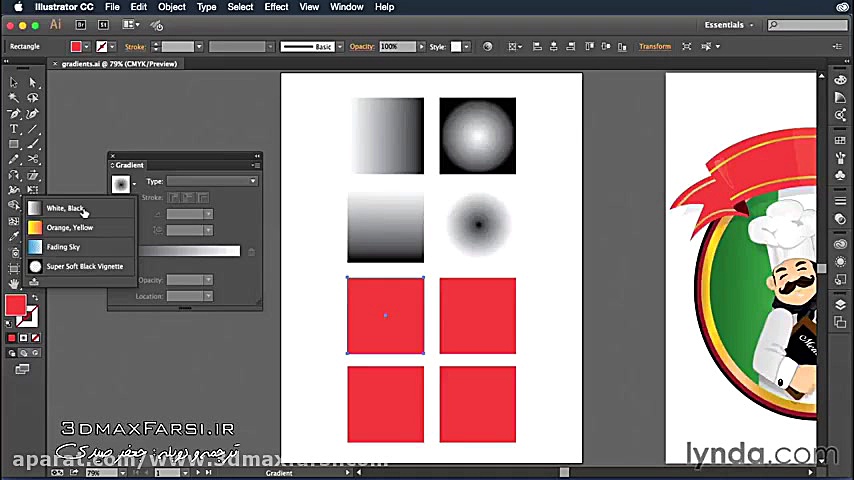Select the Paintbrush tool
854x480 pixels.
pyautogui.click(x=33, y=144)
